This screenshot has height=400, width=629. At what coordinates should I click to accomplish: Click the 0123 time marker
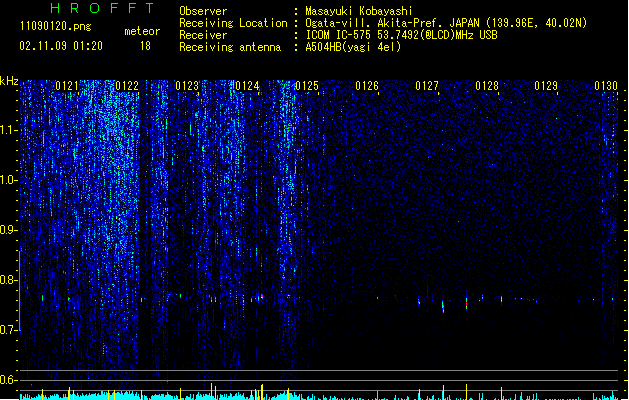pyautogui.click(x=187, y=86)
